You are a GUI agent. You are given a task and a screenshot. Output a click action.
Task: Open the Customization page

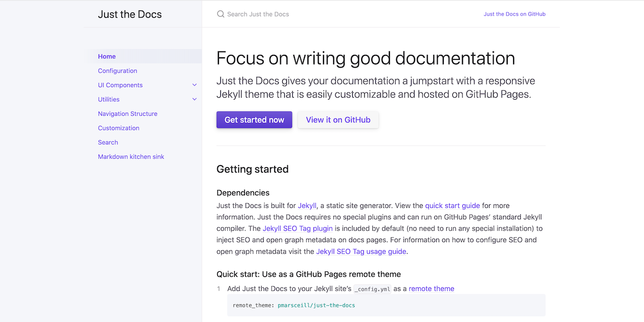(119, 128)
